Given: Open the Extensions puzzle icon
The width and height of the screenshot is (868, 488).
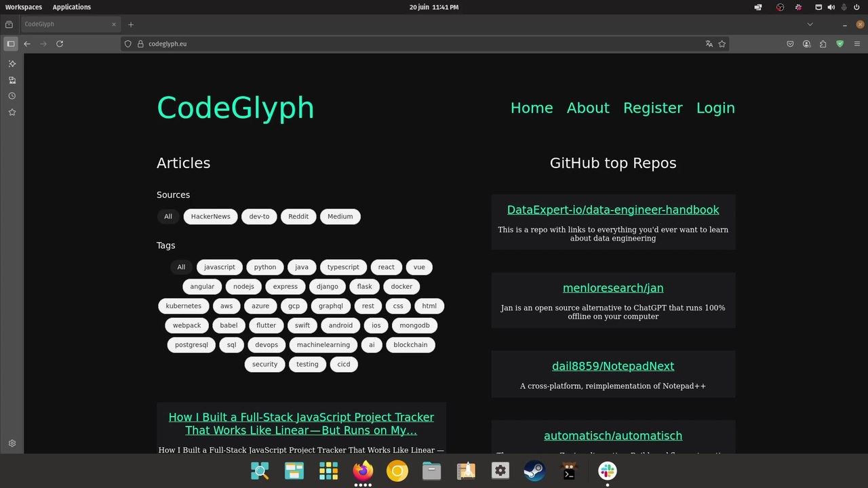Looking at the screenshot, I should click(823, 43).
